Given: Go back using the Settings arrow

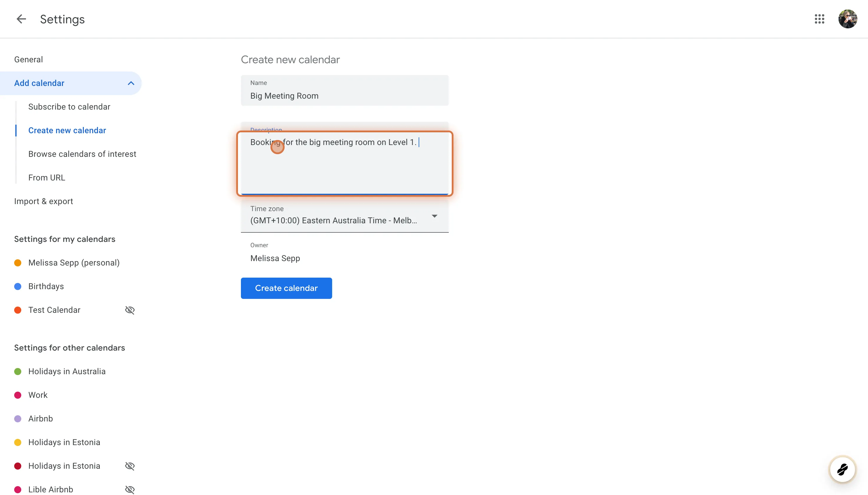Looking at the screenshot, I should 21,19.
